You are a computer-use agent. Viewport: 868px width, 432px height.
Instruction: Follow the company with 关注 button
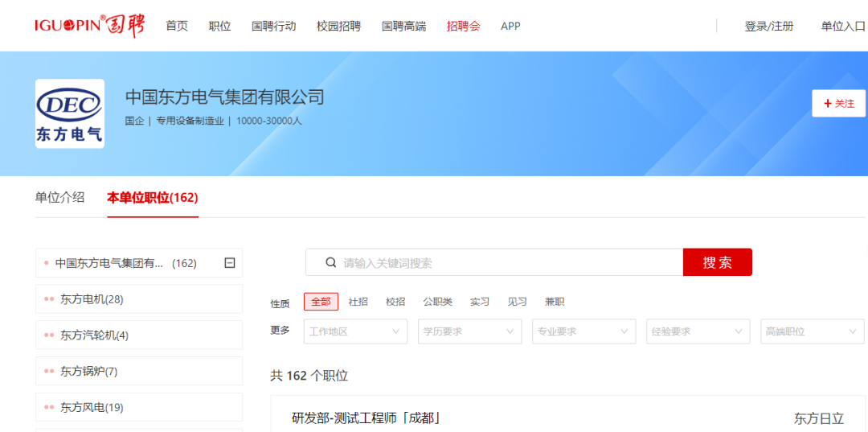click(x=838, y=104)
